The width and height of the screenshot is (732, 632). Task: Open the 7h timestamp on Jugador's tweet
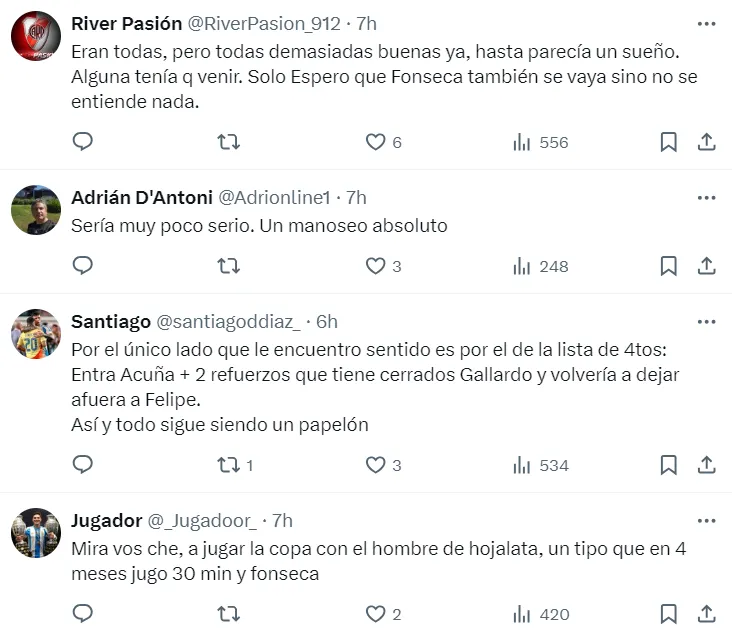pyautogui.click(x=282, y=521)
